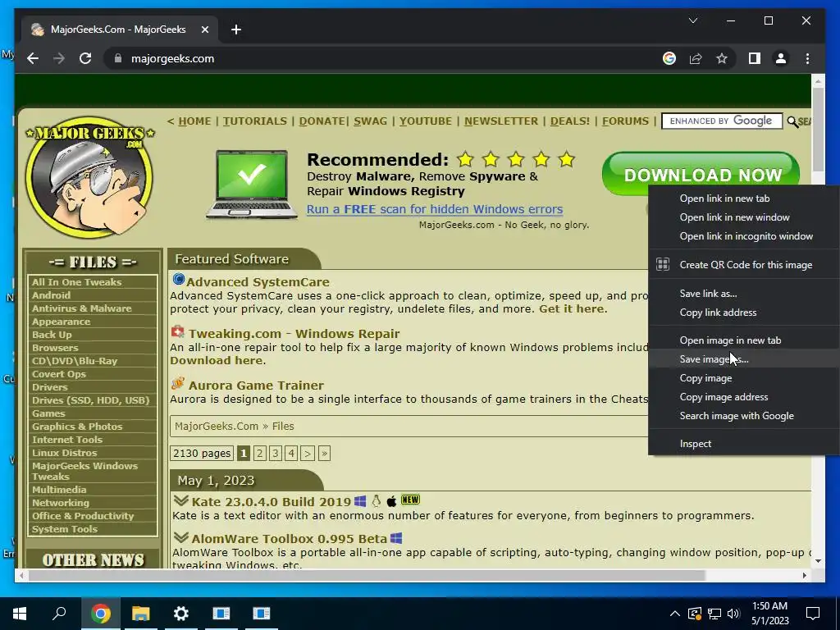
Task: Open the tab search chevron
Action: pos(692,21)
